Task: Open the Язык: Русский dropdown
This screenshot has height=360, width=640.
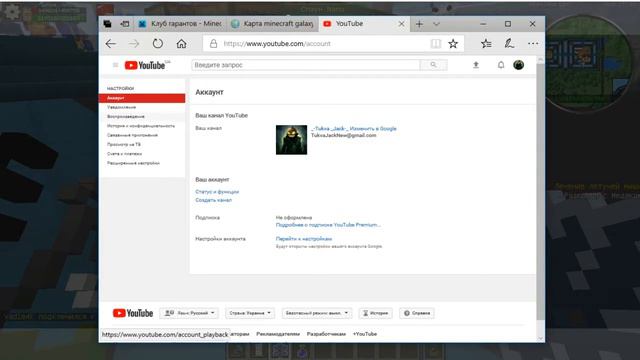Action: [189, 313]
